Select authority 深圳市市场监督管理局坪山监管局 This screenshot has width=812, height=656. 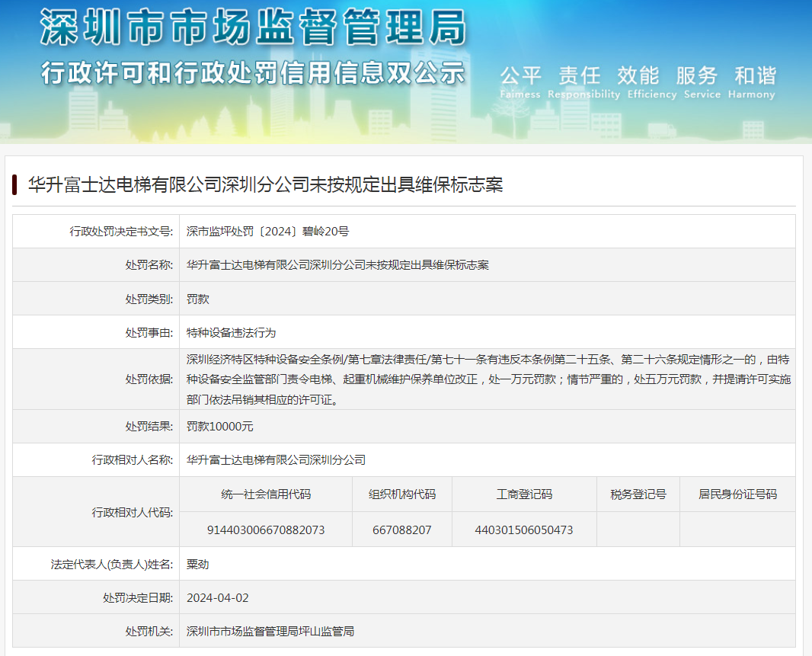pos(270,632)
